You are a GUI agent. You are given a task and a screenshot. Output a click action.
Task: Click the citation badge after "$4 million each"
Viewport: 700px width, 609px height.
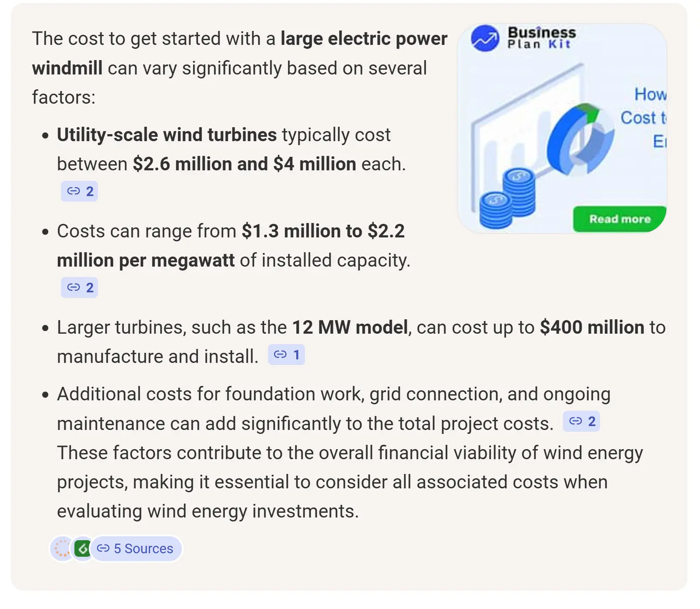click(x=79, y=191)
